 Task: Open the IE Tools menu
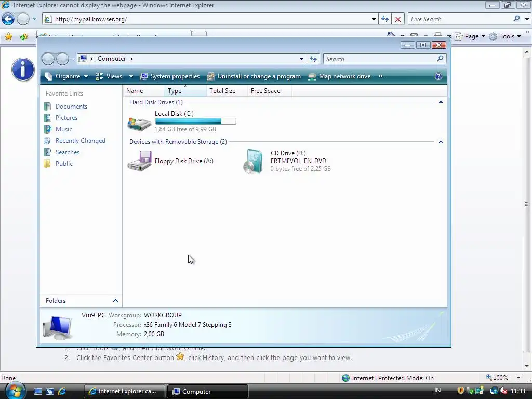pyautogui.click(x=506, y=36)
